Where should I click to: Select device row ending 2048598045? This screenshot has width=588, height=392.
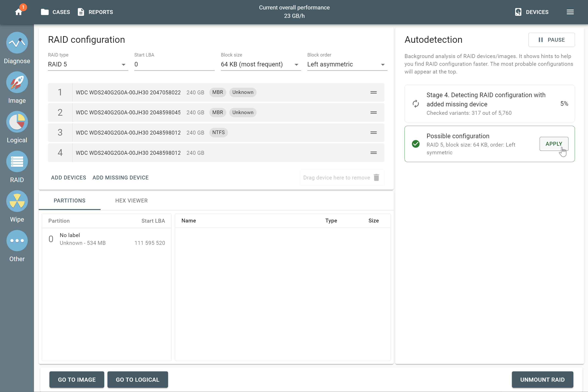click(x=216, y=112)
